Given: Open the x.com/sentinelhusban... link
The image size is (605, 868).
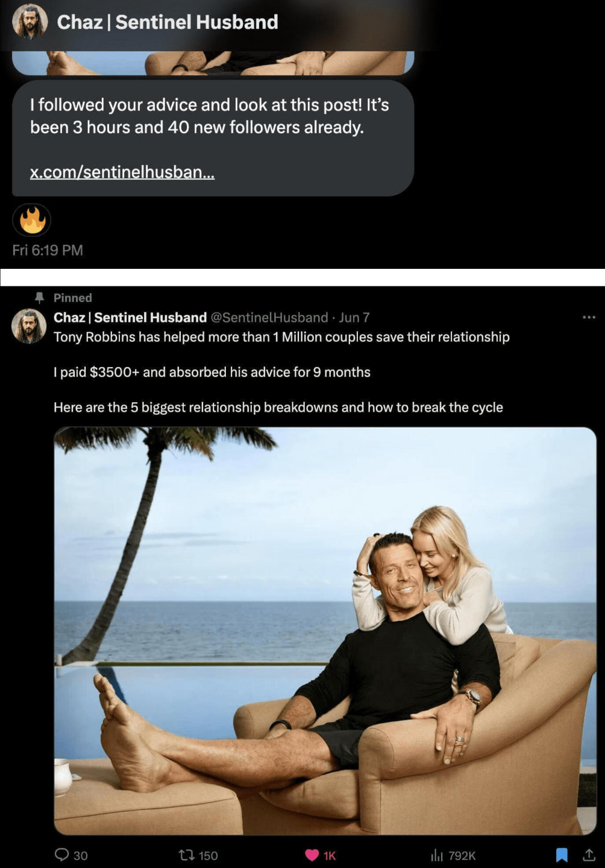Looking at the screenshot, I should tap(122, 172).
